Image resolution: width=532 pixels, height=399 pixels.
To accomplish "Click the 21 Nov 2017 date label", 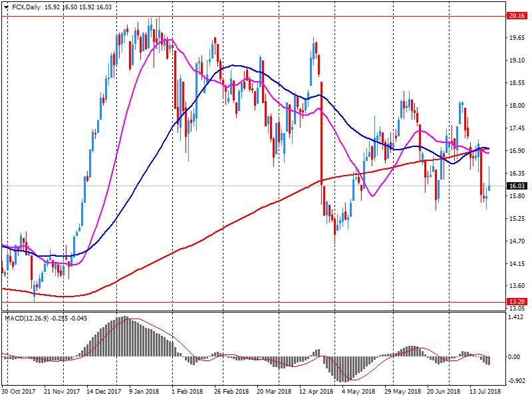I will 62,392.
